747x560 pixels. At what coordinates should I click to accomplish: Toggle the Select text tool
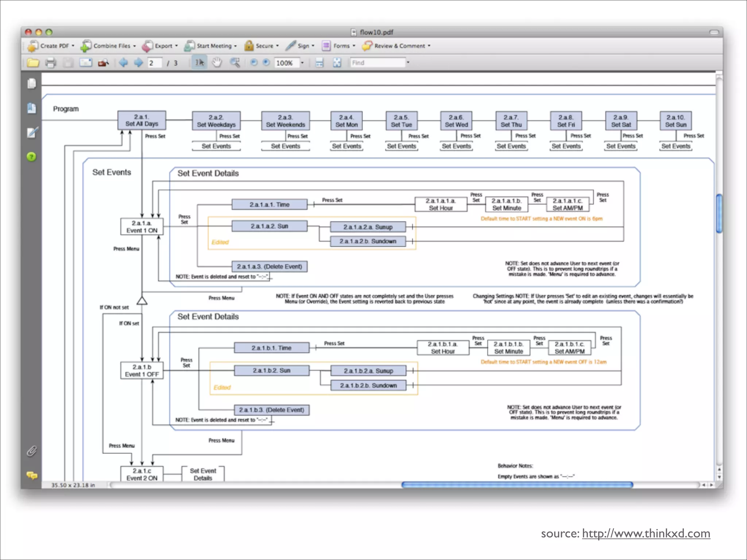pyautogui.click(x=200, y=63)
